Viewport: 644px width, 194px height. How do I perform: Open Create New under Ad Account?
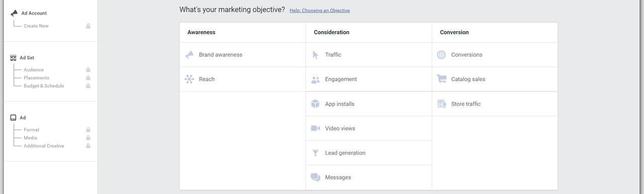36,26
